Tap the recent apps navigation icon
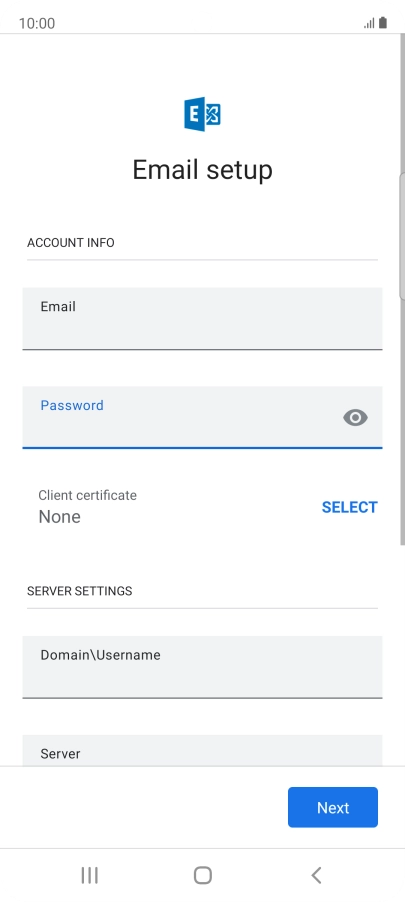Image resolution: width=405 pixels, height=902 pixels. pos(89,875)
